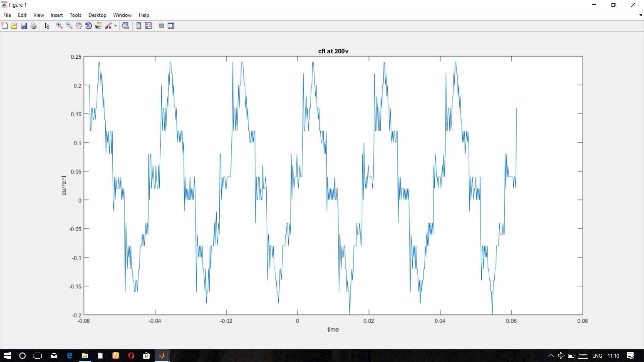Select the Data Cursor tool
The image size is (644, 362).
(x=98, y=26)
